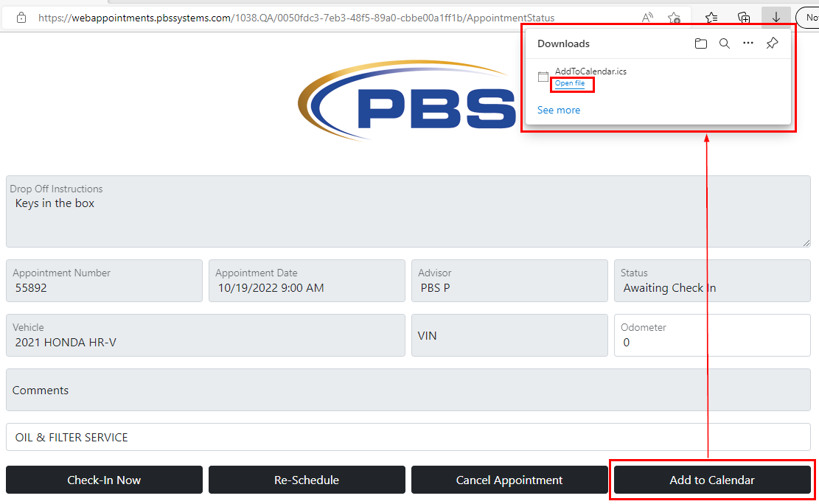819x504 pixels.
Task: Click the Re-Schedule button
Action: point(307,480)
